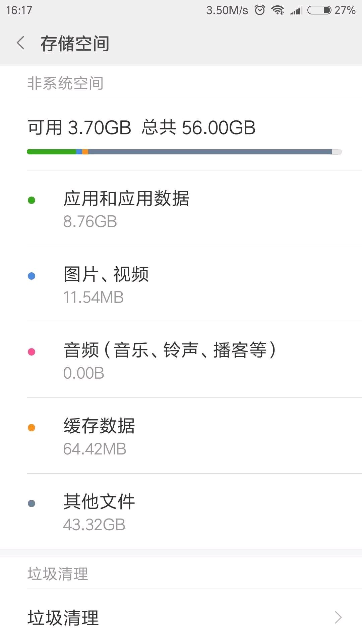Tap the green dot beside apps data
Screen dimensions: 362x644
coord(32,200)
